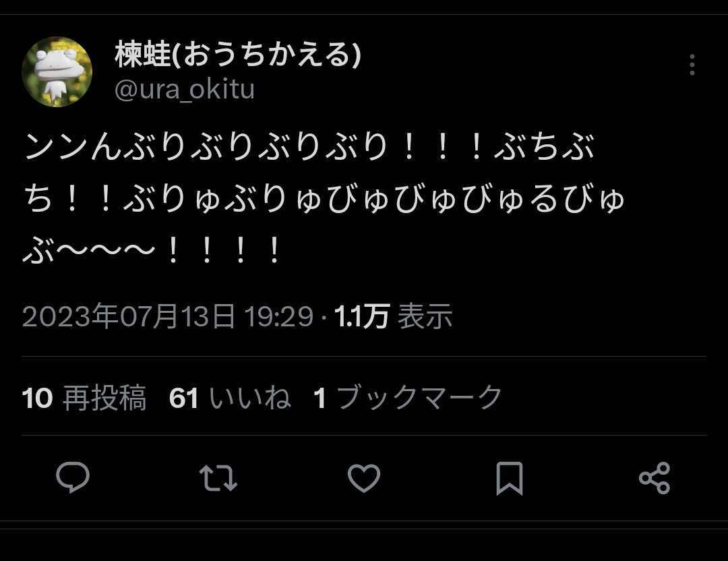This screenshot has height=561, width=728.
Task: Open the 1 ブックマーク count
Action: [408, 398]
